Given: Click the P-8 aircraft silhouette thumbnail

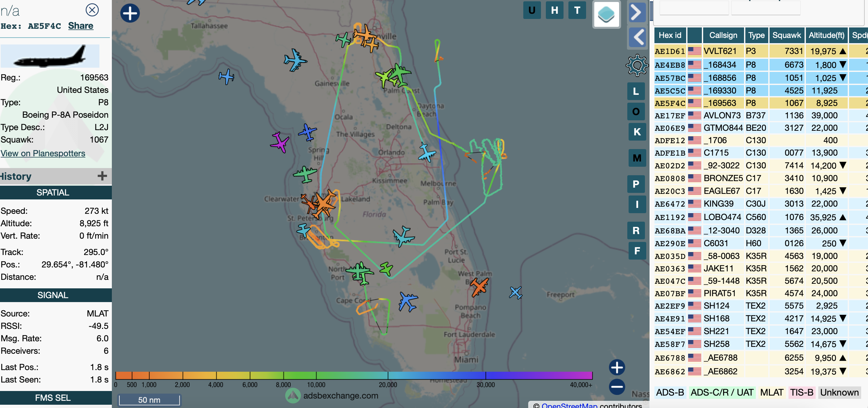Looking at the screenshot, I should [50, 56].
